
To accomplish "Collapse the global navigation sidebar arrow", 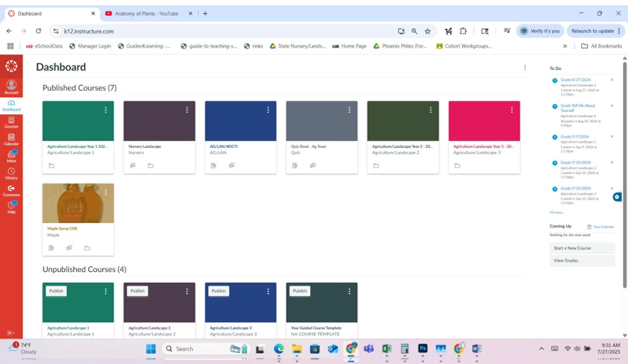I will point(11,333).
